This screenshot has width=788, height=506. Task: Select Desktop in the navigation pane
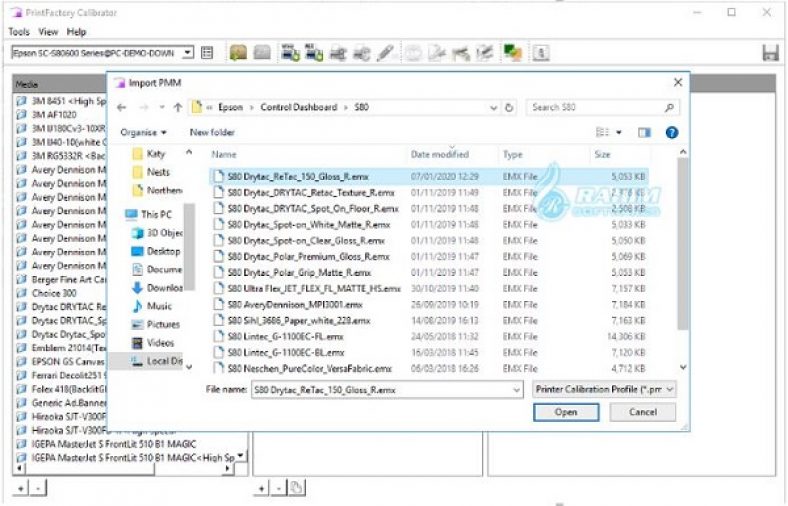pos(155,251)
